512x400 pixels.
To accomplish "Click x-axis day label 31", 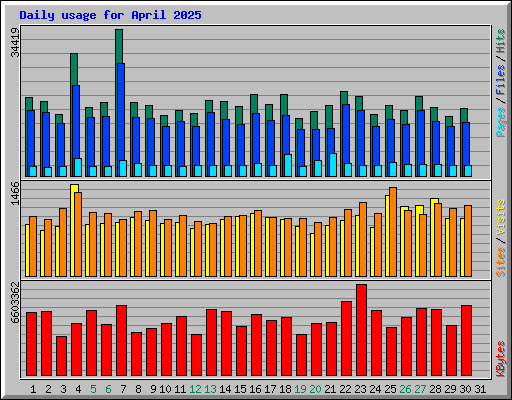I will [x=480, y=389].
